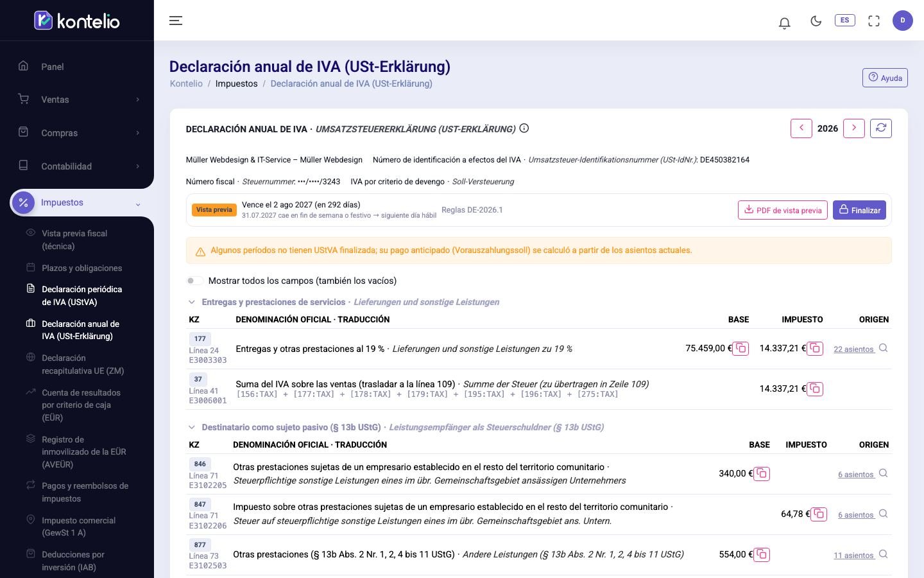
Task: Enable Mostrar todos los campos switch
Action: pos(194,281)
